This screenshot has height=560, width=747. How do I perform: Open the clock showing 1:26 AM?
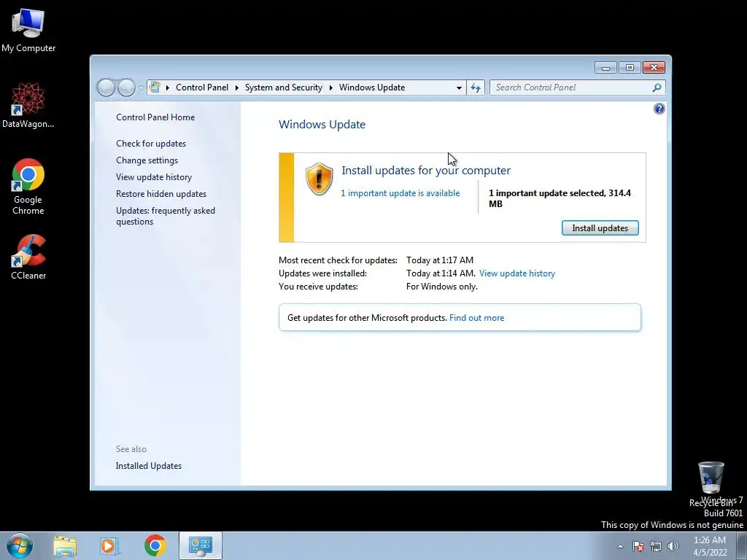click(x=710, y=546)
